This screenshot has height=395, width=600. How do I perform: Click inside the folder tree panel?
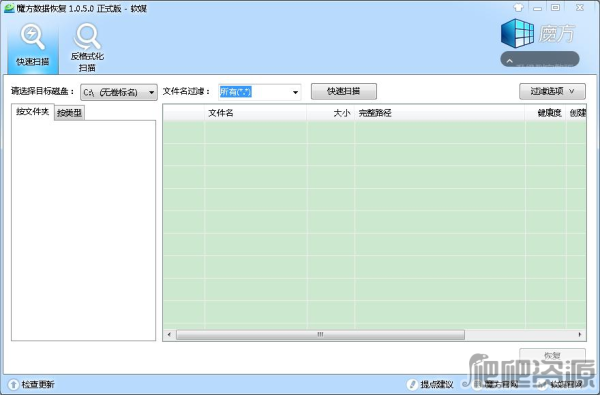click(x=83, y=230)
